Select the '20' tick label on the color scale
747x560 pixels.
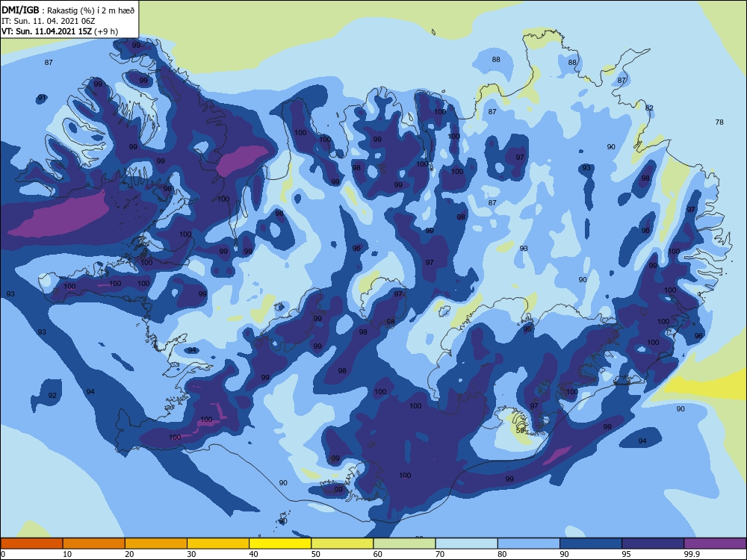129,554
